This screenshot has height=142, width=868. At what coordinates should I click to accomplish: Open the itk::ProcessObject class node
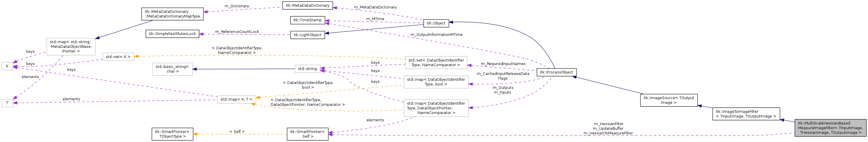556,72
